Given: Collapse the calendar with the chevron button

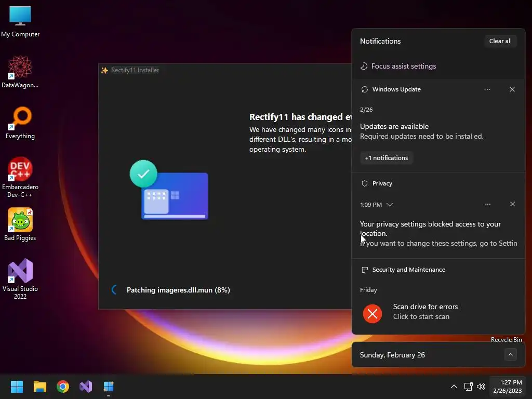Looking at the screenshot, I should (x=511, y=355).
